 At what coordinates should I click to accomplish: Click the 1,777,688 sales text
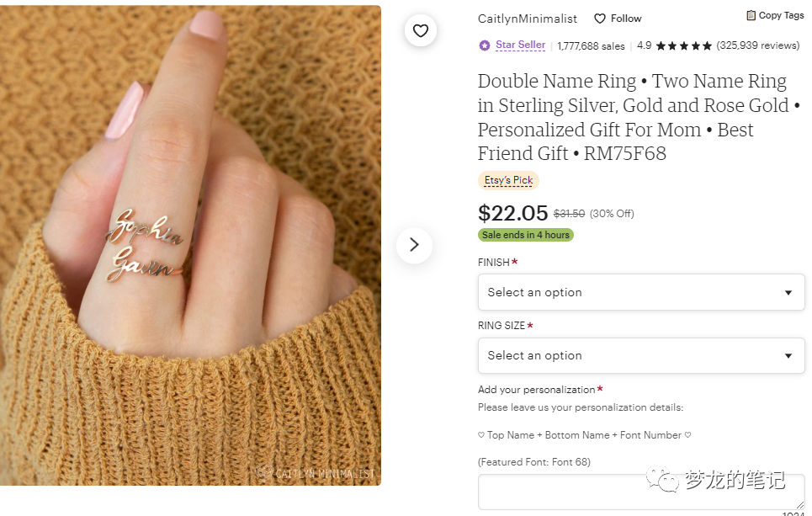pos(591,46)
